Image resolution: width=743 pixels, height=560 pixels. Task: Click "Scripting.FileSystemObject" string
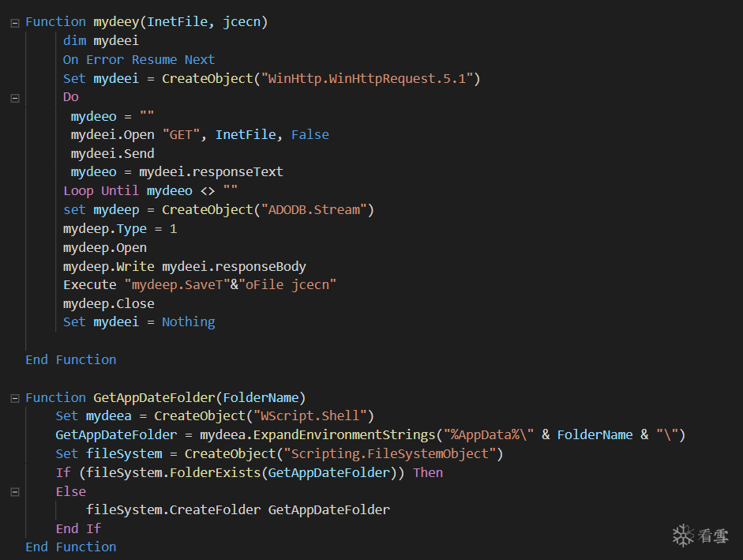click(389, 454)
